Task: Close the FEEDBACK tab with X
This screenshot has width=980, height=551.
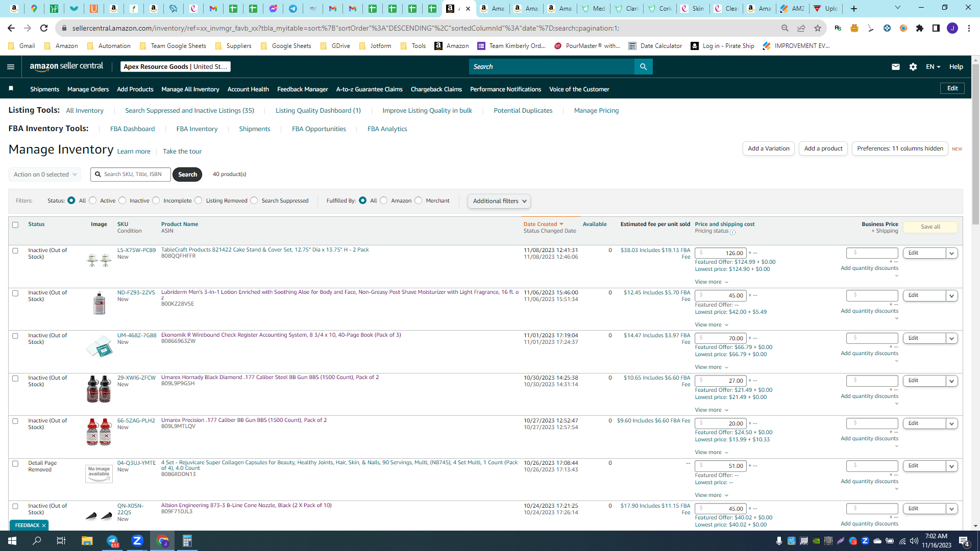Action: (x=44, y=525)
